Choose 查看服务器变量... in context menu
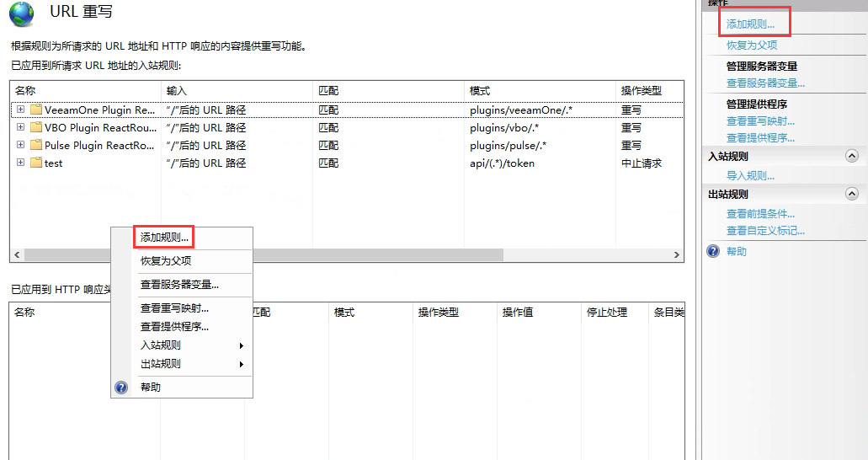The image size is (868, 460). coord(179,285)
